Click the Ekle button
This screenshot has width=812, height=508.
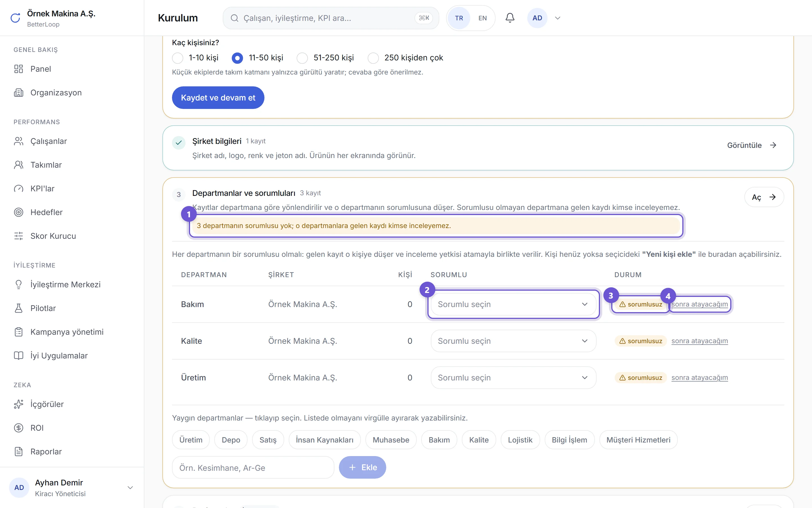(362, 467)
